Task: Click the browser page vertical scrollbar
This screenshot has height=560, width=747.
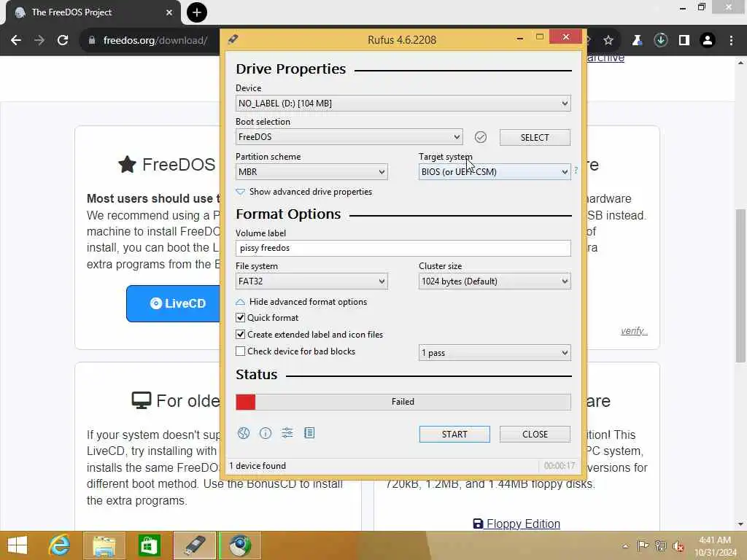Action: coord(740,286)
